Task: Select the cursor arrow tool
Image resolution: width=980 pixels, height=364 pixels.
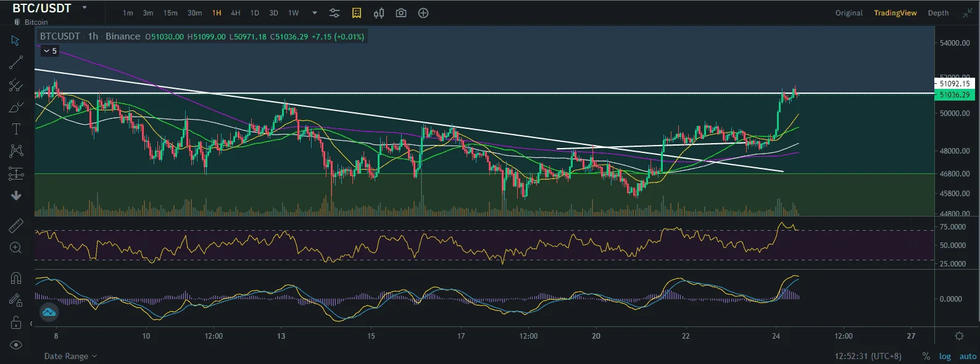Action: (15, 41)
